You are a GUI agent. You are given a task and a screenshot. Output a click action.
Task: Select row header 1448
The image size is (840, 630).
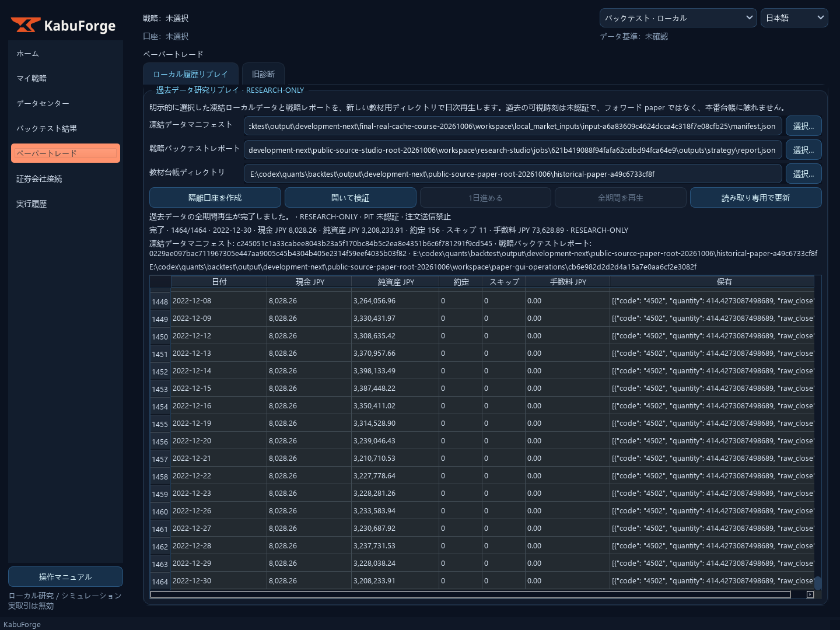[160, 301]
